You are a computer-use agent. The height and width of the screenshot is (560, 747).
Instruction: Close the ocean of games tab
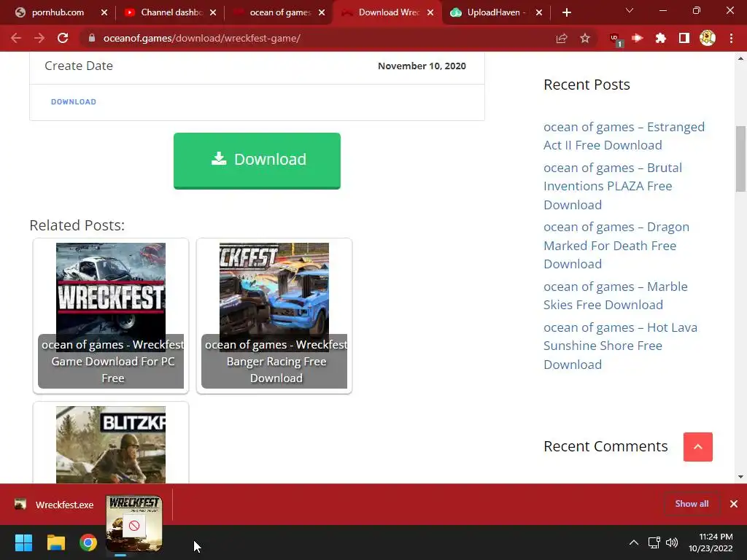coord(322,12)
